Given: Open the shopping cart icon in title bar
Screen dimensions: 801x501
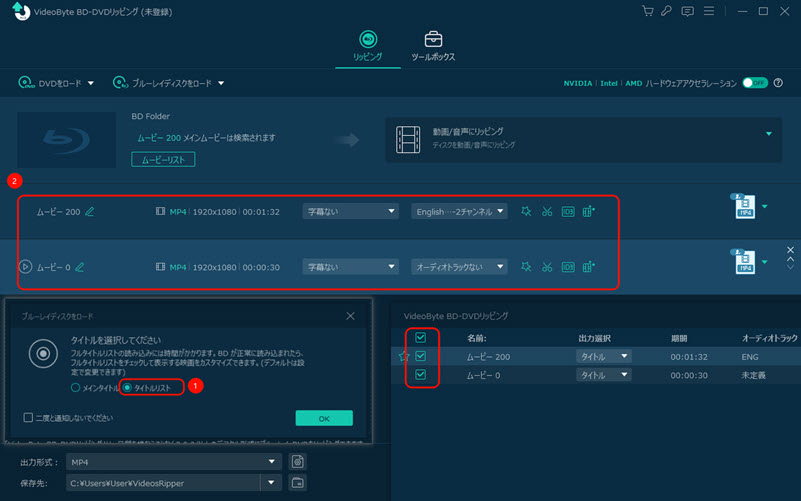Looking at the screenshot, I should tap(648, 11).
